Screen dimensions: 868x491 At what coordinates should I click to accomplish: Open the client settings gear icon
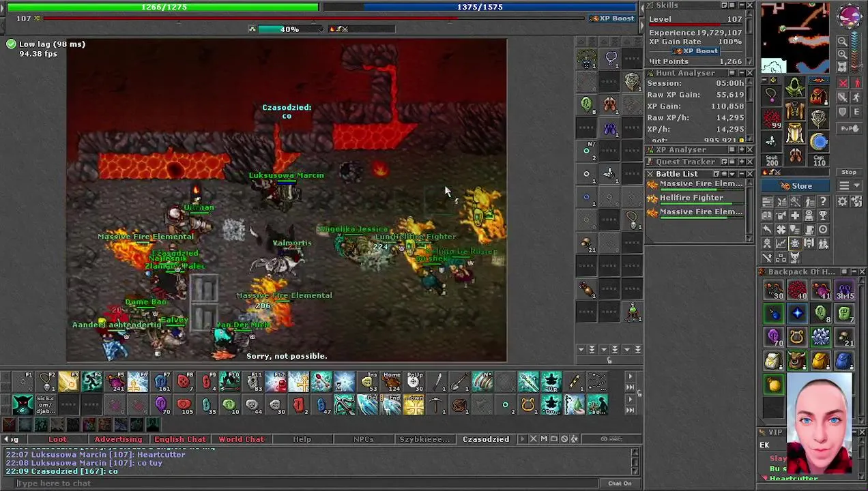[842, 201]
